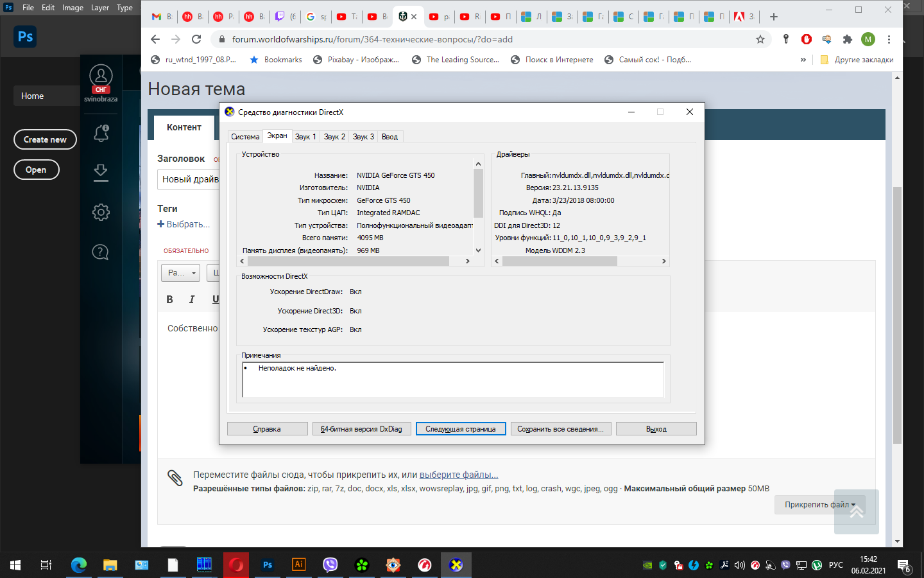Open the settings gear in sidebar
This screenshot has width=924, height=578.
[x=101, y=212]
